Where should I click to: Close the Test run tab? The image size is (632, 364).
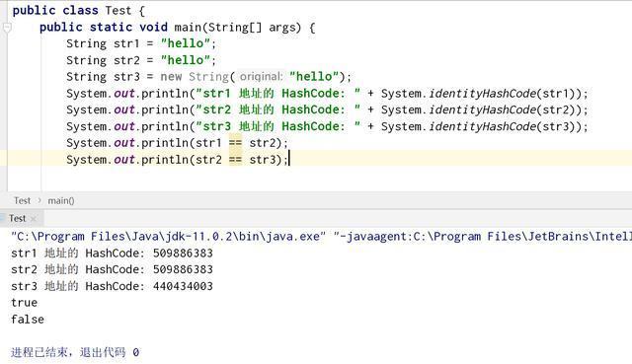[x=34, y=218]
